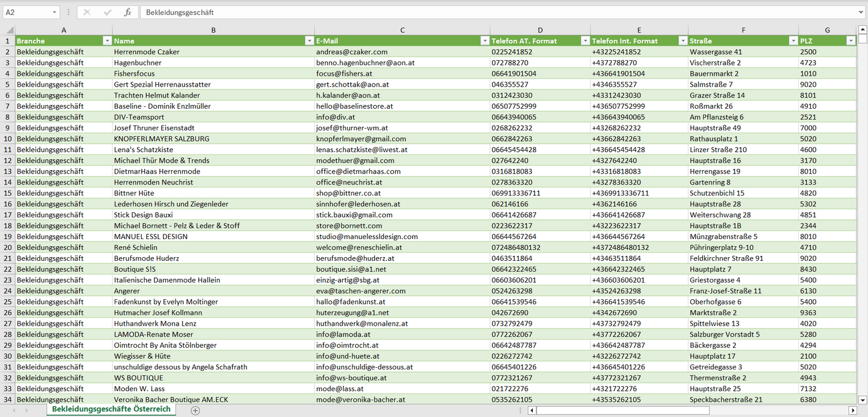Select the Bekleidungsgeschäfte Österreich sheet tab

[111, 409]
